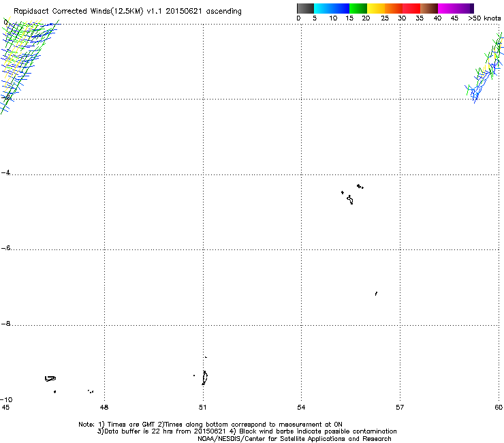Click the longitude axis label '54'
504x443 pixels.
tap(301, 408)
